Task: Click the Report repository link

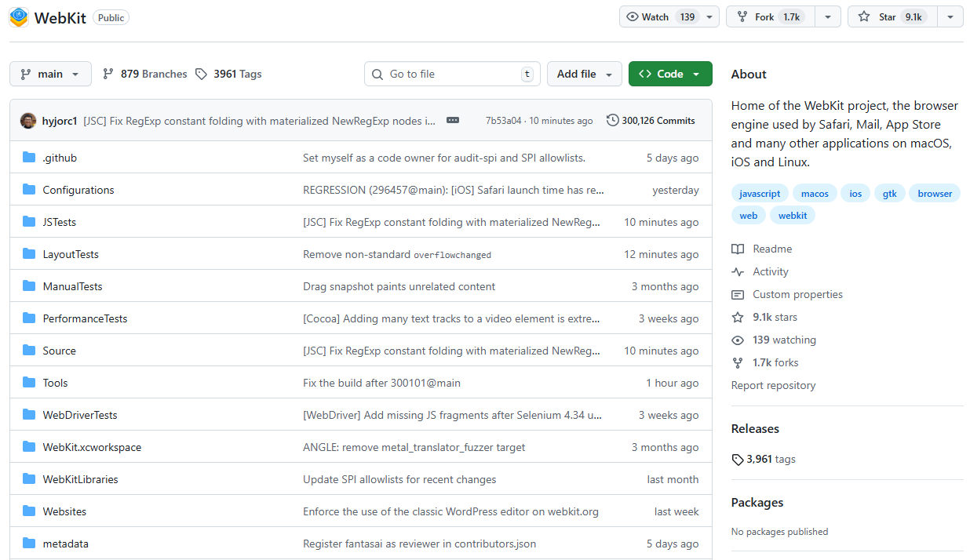Action: pyautogui.click(x=773, y=385)
